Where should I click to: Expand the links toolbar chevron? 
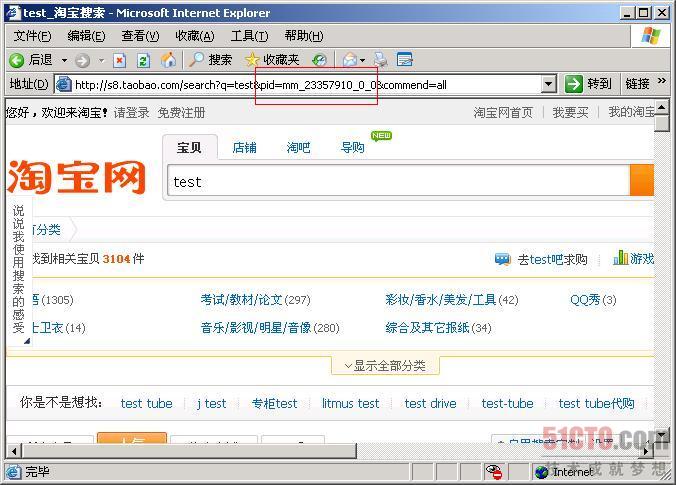tap(662, 81)
